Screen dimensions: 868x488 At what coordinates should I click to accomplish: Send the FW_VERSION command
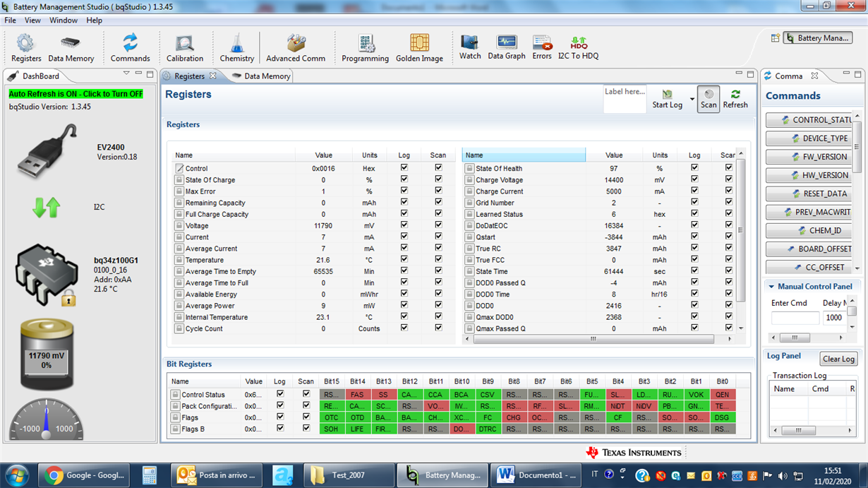coord(809,157)
